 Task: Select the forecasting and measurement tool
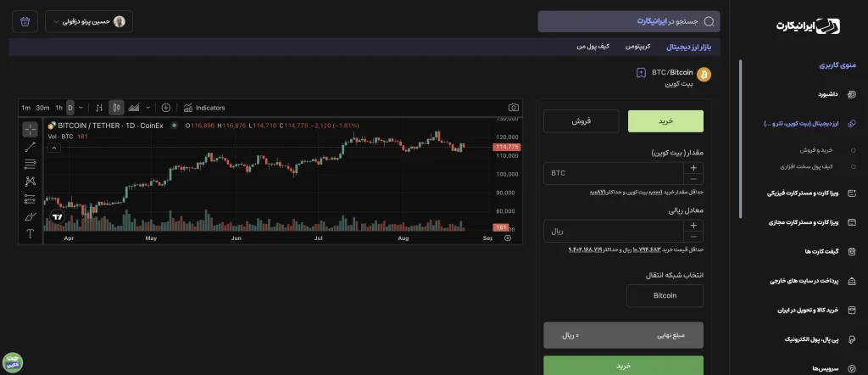pyautogui.click(x=31, y=199)
